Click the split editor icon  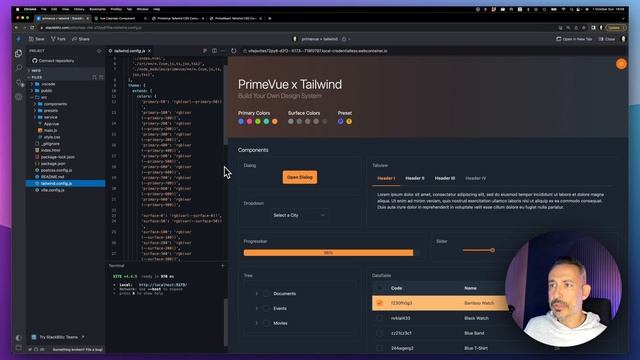tap(214, 51)
